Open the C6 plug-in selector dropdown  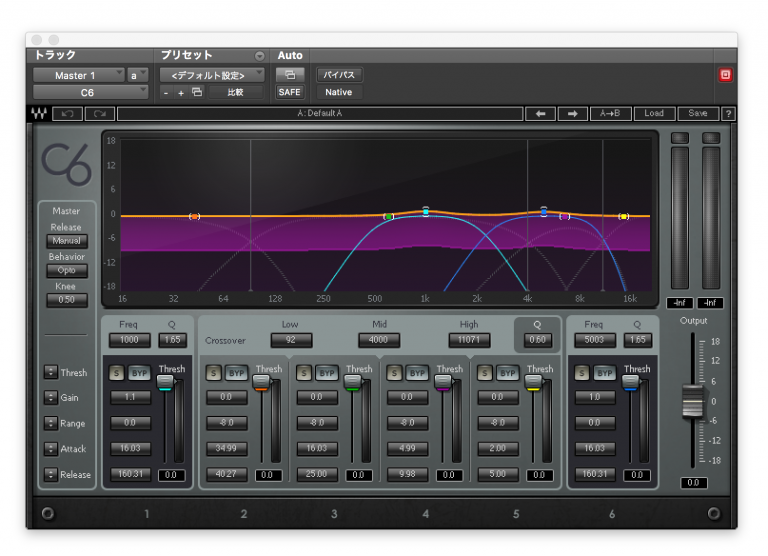[x=90, y=93]
